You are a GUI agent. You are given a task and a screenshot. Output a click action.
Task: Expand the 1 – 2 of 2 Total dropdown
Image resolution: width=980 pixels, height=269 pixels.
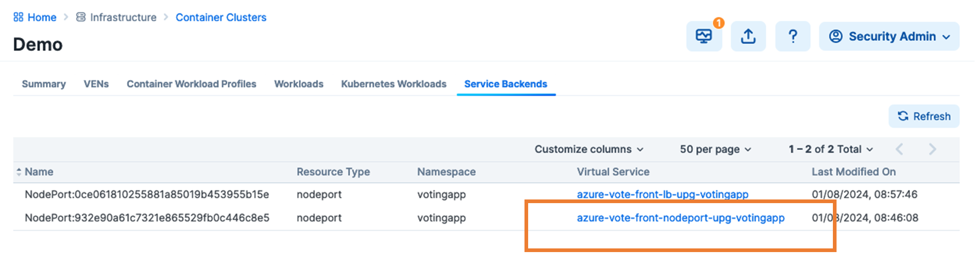(x=831, y=149)
